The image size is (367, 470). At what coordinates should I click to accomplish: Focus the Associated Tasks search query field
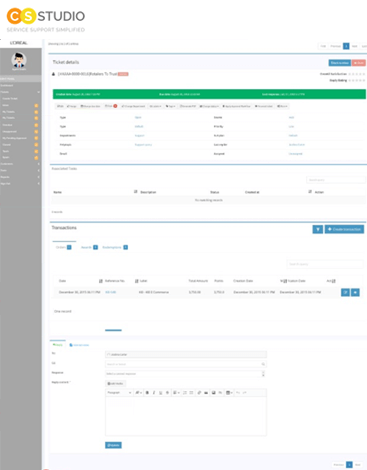coord(336,180)
